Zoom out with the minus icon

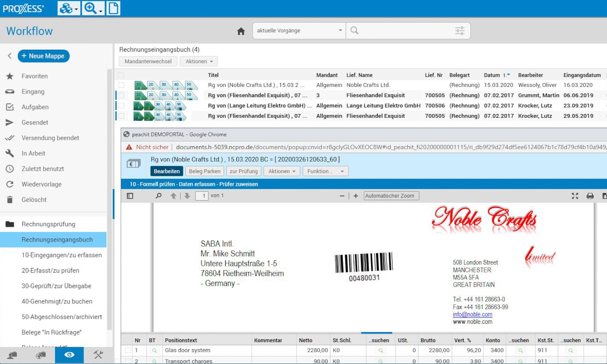(x=342, y=196)
